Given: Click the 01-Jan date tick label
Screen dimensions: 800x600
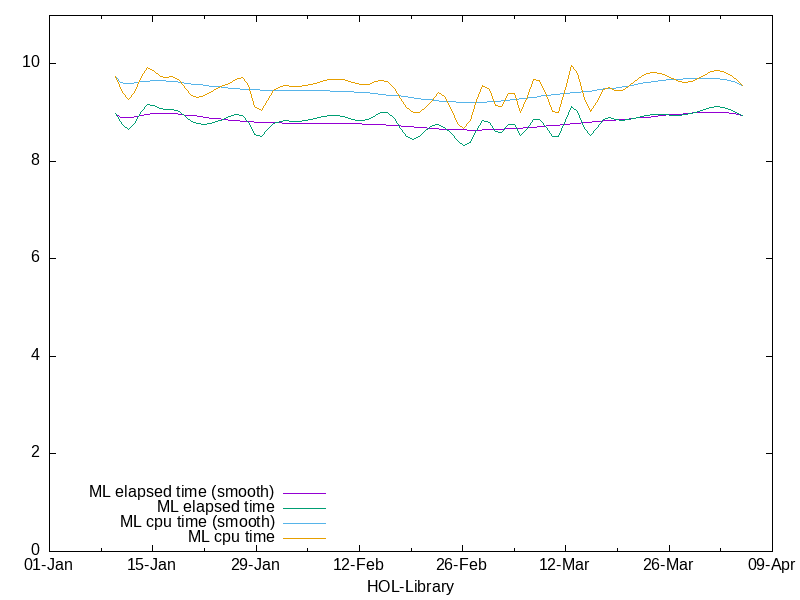Looking at the screenshot, I should 48,565.
